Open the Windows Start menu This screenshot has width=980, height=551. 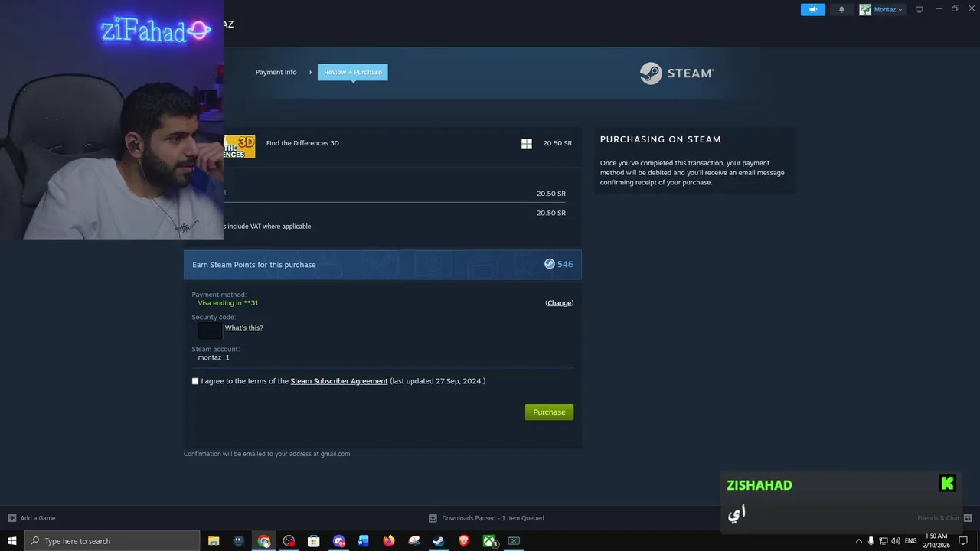click(x=12, y=541)
